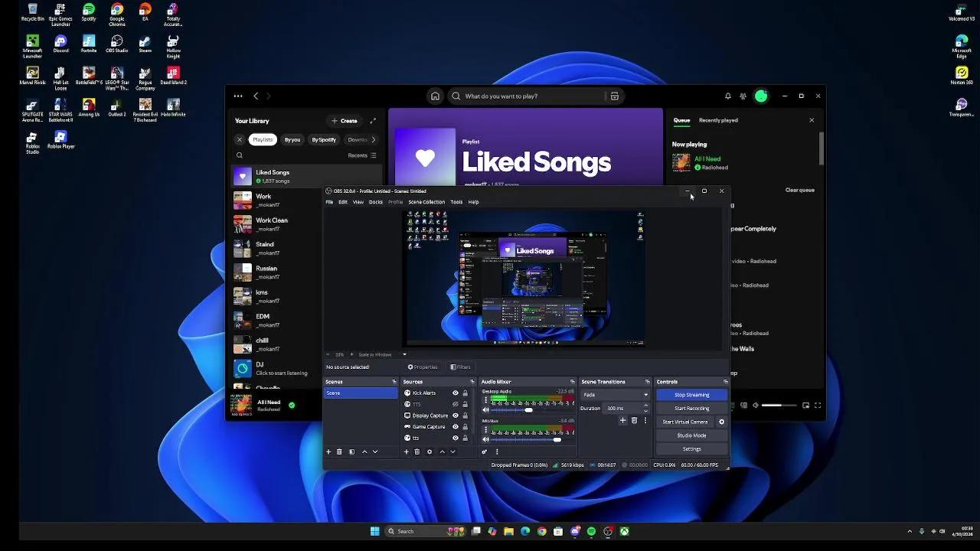Screen dimensions: 980x551
Task: Mute Mic/Aux in mixer
Action: (x=485, y=439)
